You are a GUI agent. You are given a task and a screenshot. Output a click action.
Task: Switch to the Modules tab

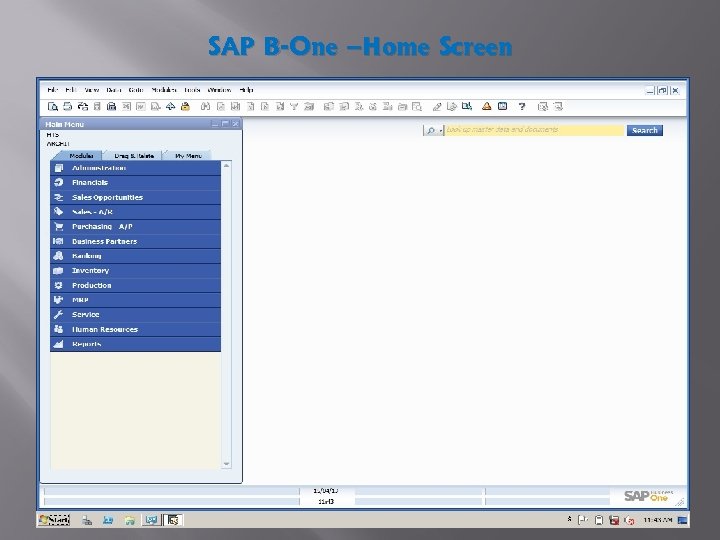(81, 156)
